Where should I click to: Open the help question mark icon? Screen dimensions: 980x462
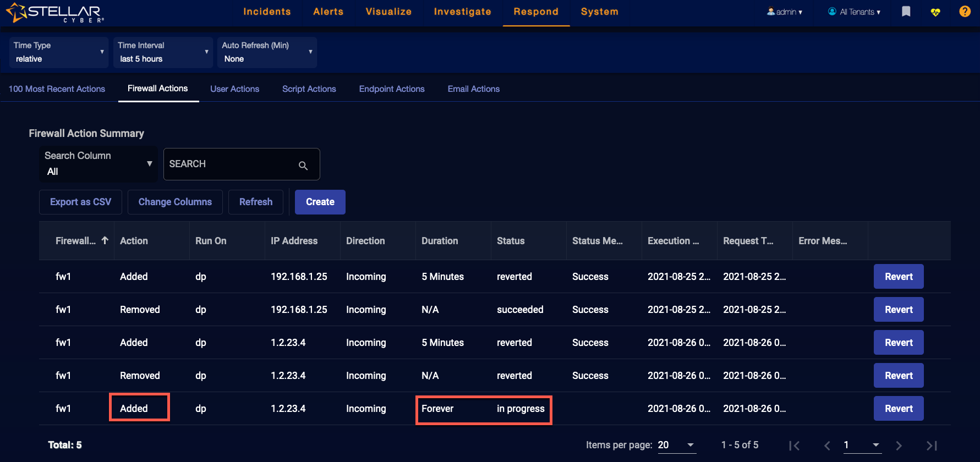965,12
